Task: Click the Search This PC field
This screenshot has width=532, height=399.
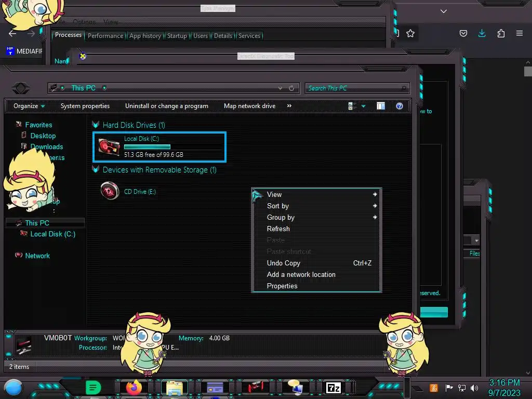Action: (x=357, y=88)
